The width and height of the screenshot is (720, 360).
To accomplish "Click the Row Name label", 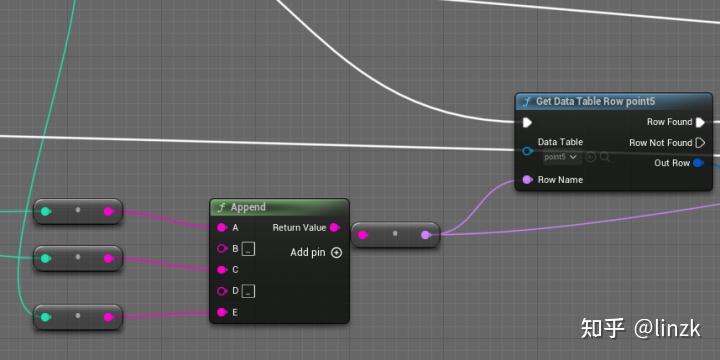I will pos(560,180).
